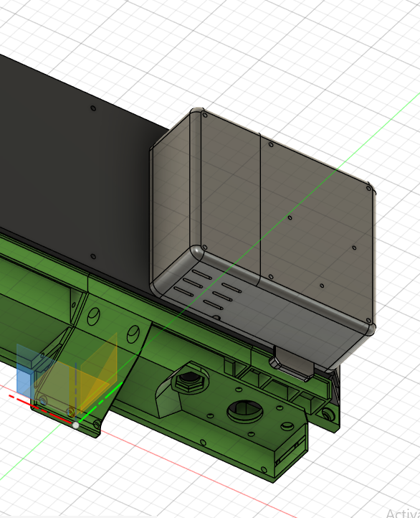Select the large circular hole in the green mount plate
Screen dimensions: 420x518
click(245, 411)
